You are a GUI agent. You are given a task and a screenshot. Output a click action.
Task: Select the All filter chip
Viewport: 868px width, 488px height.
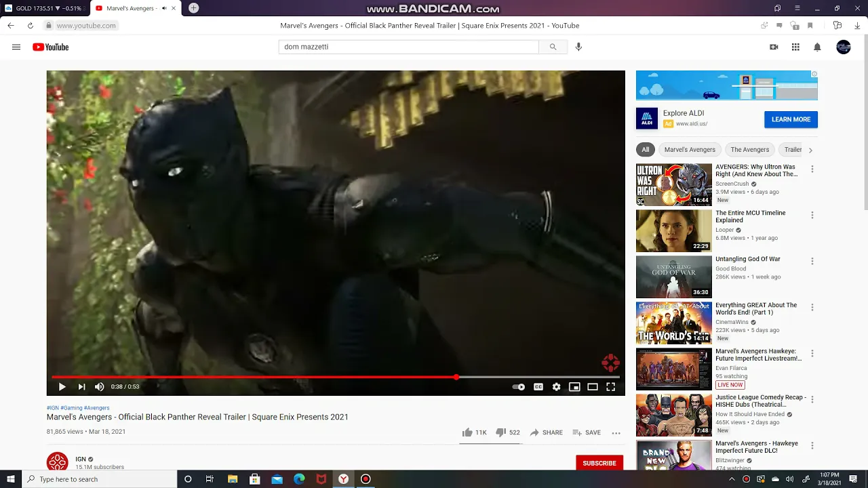point(646,149)
